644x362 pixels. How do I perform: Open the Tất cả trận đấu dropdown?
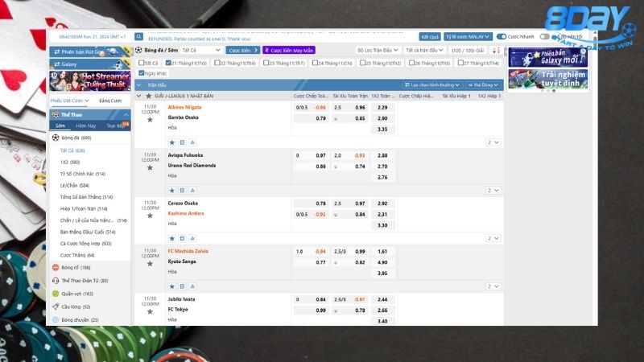click(x=424, y=50)
